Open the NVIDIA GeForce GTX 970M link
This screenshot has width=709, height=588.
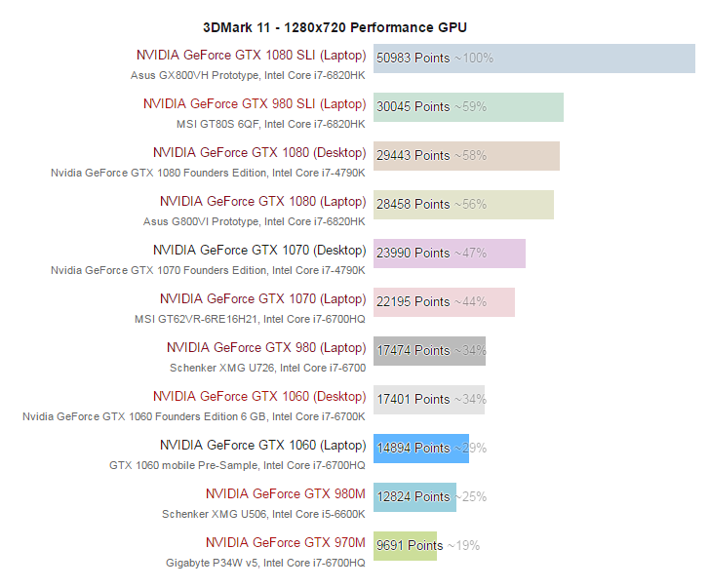pos(286,543)
